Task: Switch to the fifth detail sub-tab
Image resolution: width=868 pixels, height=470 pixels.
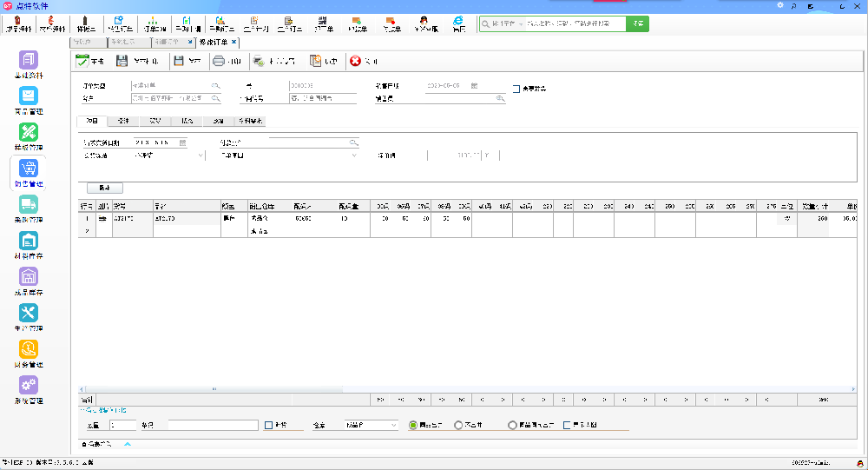Action: [219, 121]
